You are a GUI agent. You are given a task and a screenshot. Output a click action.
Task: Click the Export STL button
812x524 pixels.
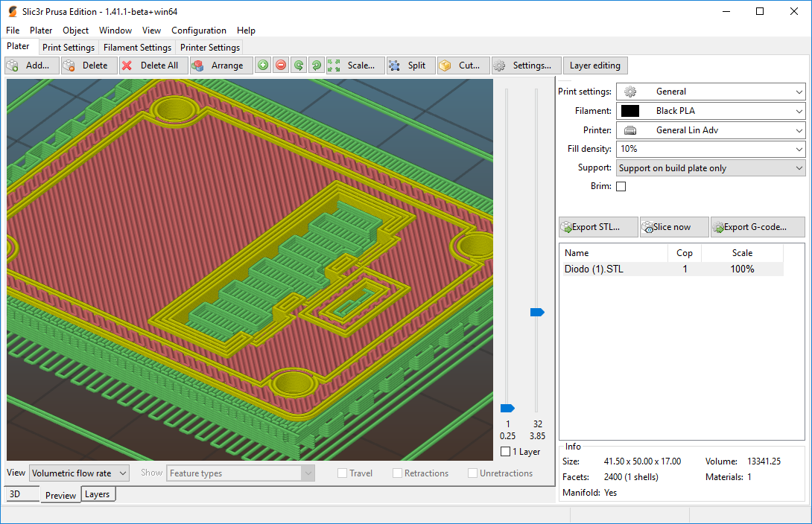(x=598, y=227)
